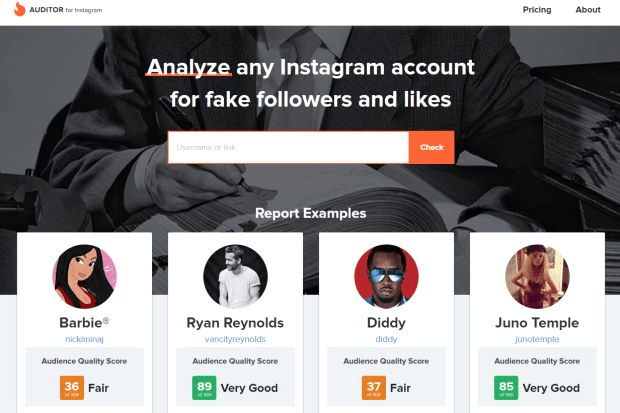Screen dimensions: 620x413
Task: Go to the About page
Action: coord(588,10)
